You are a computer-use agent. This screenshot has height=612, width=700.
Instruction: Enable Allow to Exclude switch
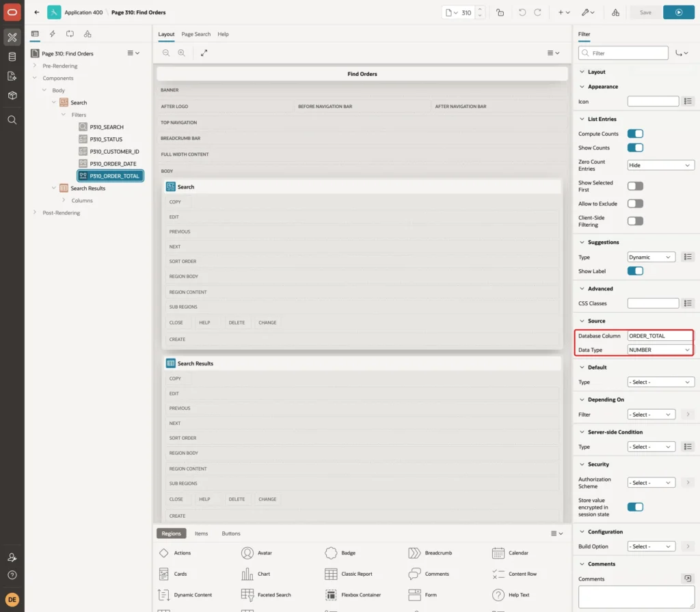[x=635, y=204]
